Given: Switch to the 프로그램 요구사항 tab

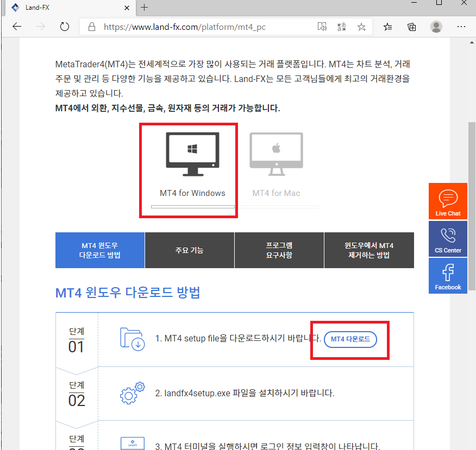Looking at the screenshot, I should tap(279, 250).
